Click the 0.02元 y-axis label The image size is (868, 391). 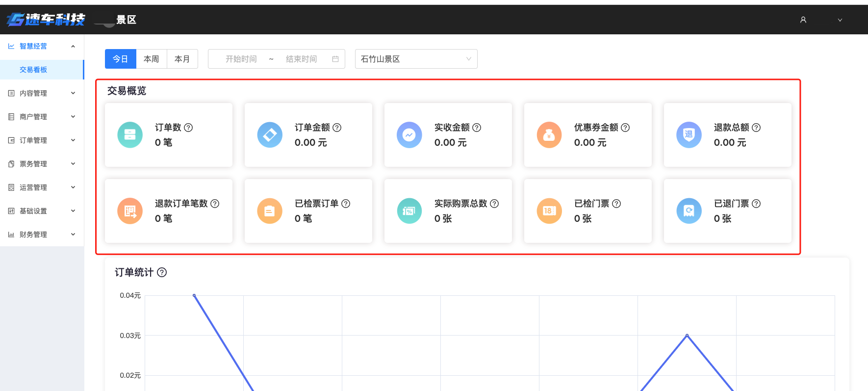click(x=130, y=375)
